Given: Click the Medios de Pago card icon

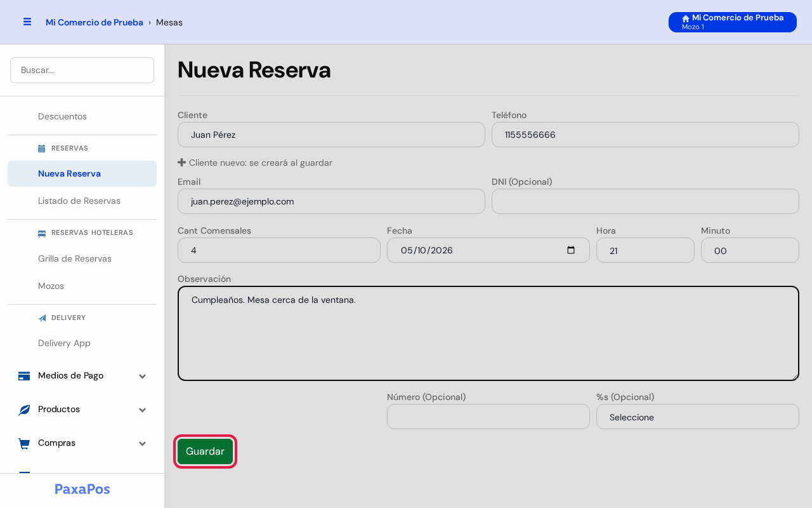Looking at the screenshot, I should pos(24,376).
